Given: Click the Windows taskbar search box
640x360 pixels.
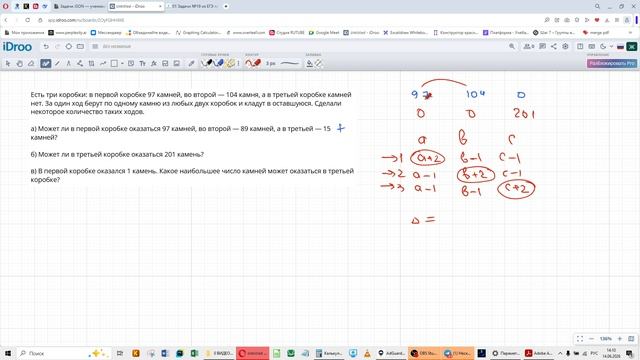Looking at the screenshot, I should pyautogui.click(x=63, y=353).
